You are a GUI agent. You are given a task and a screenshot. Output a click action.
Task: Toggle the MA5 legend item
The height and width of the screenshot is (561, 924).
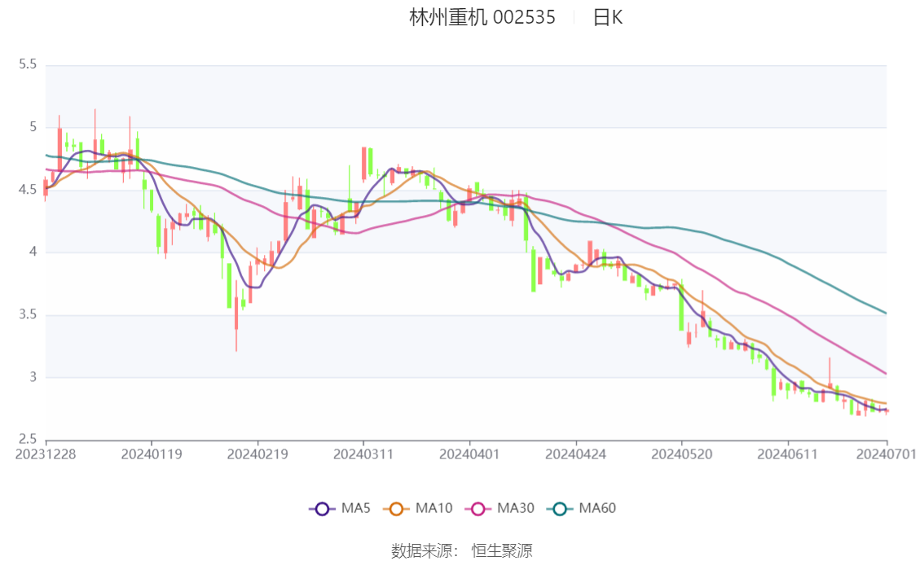click(x=340, y=509)
